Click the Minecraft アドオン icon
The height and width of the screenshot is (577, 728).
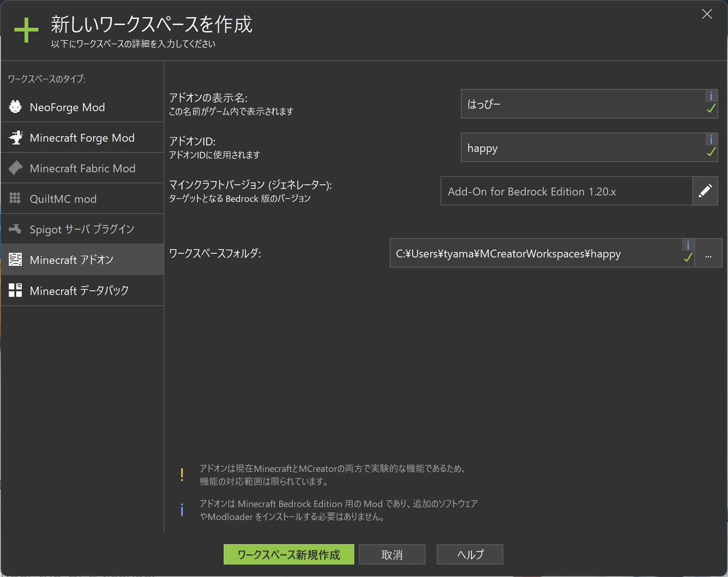pos(15,260)
